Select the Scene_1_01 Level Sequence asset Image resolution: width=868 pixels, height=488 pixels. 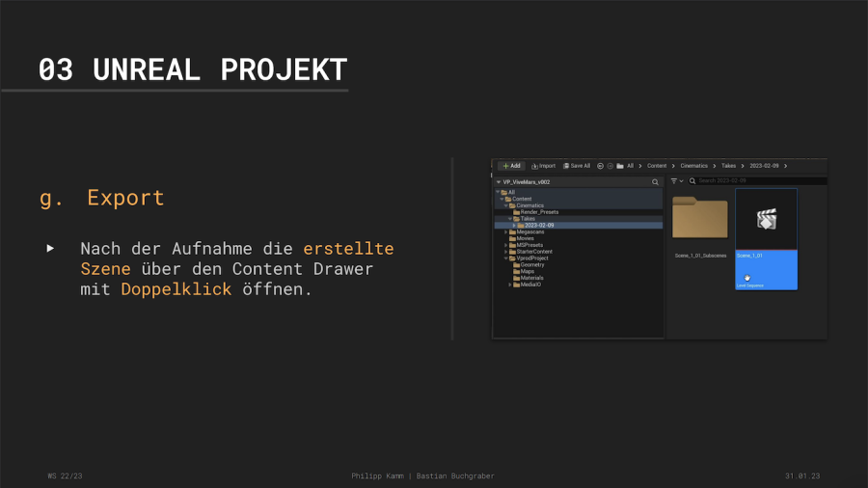(766, 236)
